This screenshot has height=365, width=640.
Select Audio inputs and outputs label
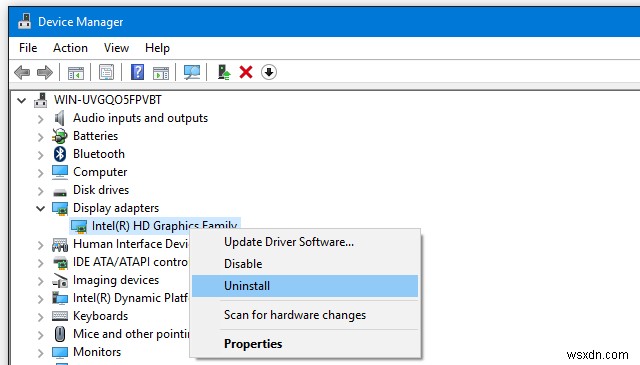coord(140,118)
